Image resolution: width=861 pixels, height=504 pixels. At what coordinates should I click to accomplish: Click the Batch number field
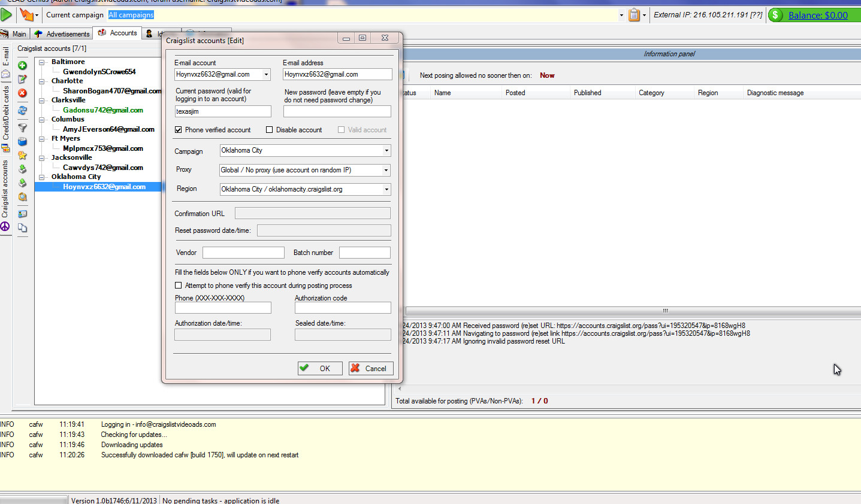point(365,253)
